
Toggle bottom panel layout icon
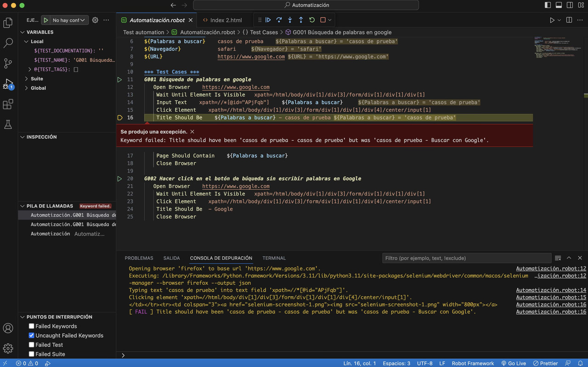(559, 5)
